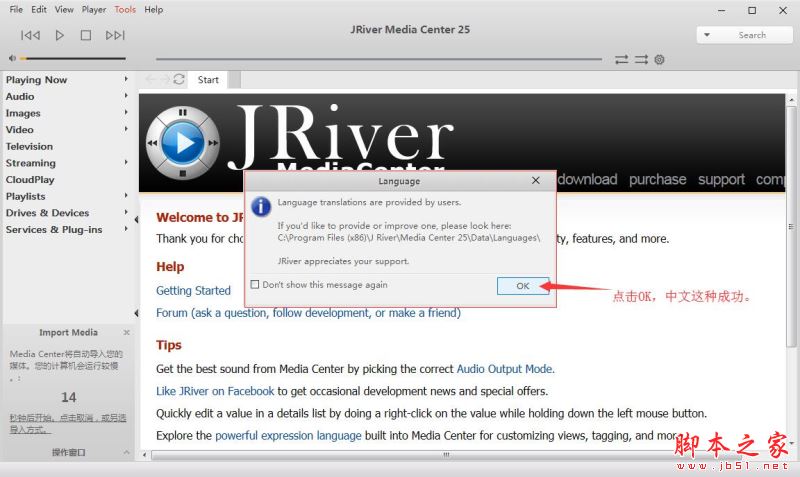800x477 pixels.
Task: Click the underlined import cancel link text
Action: click(x=68, y=424)
